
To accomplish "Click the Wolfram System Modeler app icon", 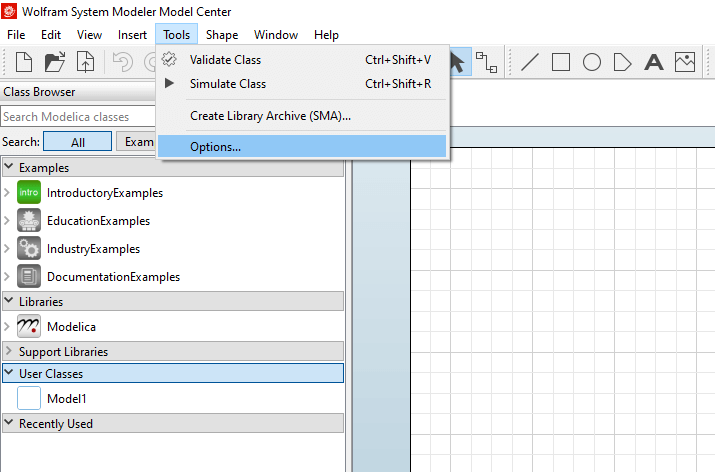I will coord(9,11).
